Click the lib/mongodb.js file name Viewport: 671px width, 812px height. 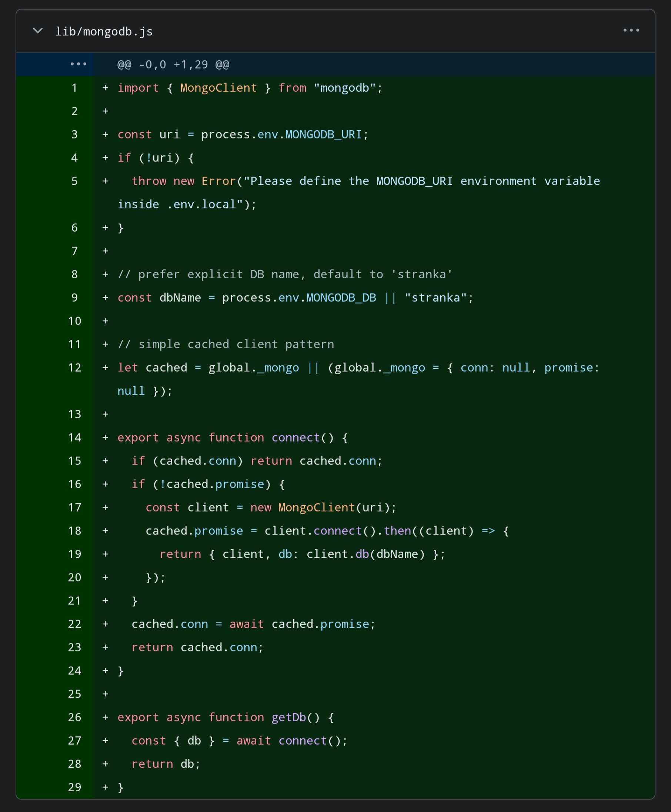(x=104, y=31)
